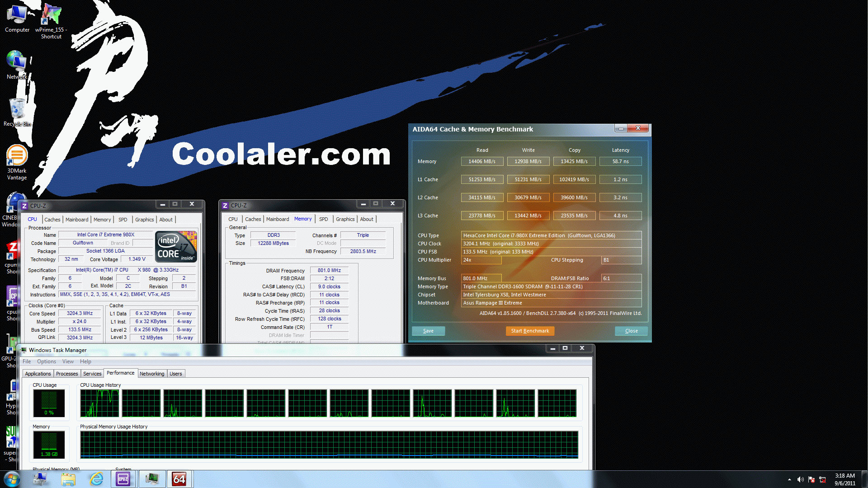This screenshot has width=868, height=488.
Task: Click Start Benchmark in AIDA64
Action: click(530, 331)
